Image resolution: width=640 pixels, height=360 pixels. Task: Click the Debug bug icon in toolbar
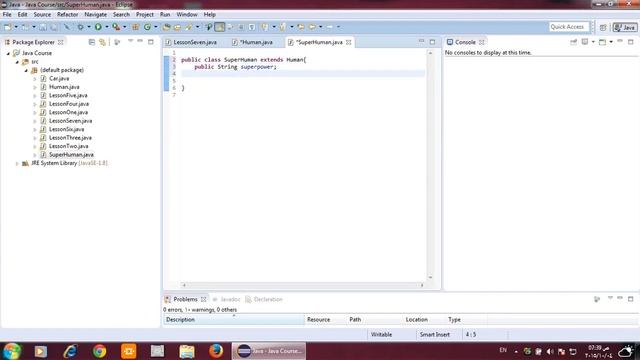(x=80, y=27)
